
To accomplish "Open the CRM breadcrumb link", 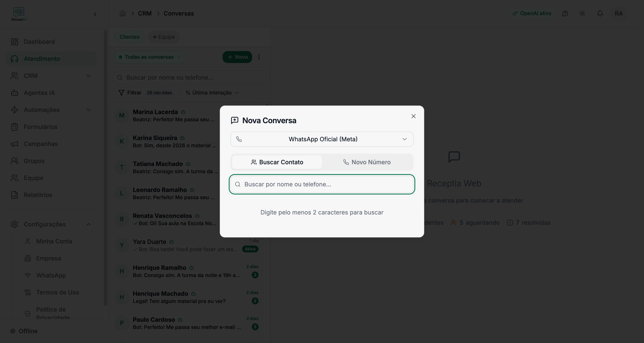I will (x=145, y=13).
